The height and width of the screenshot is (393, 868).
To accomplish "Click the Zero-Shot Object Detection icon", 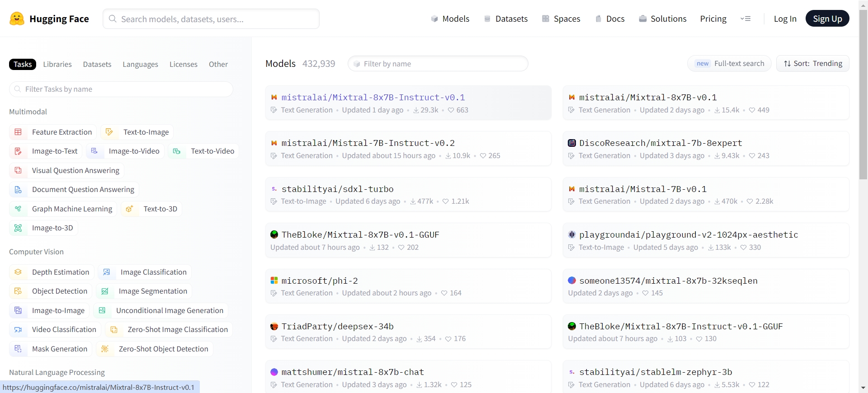I will point(105,349).
